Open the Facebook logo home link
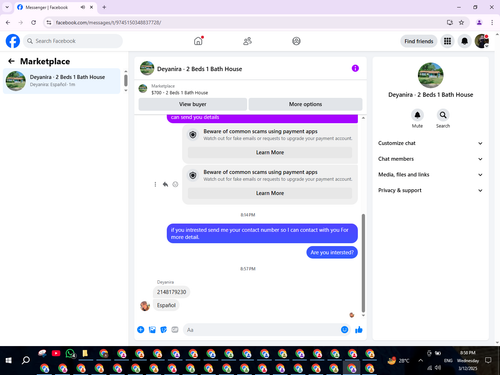 (13, 41)
